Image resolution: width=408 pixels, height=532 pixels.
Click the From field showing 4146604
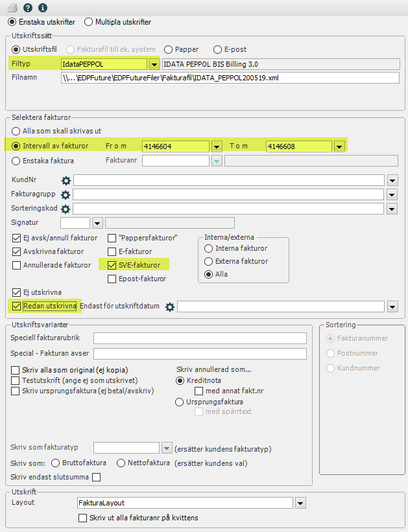(176, 146)
